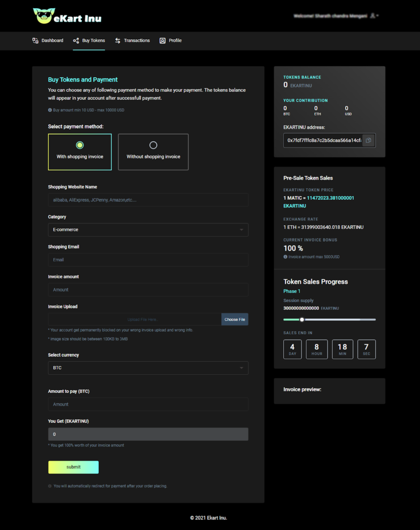Copy the EKARTINU address with clipboard icon
The height and width of the screenshot is (530, 420).
pyautogui.click(x=369, y=140)
